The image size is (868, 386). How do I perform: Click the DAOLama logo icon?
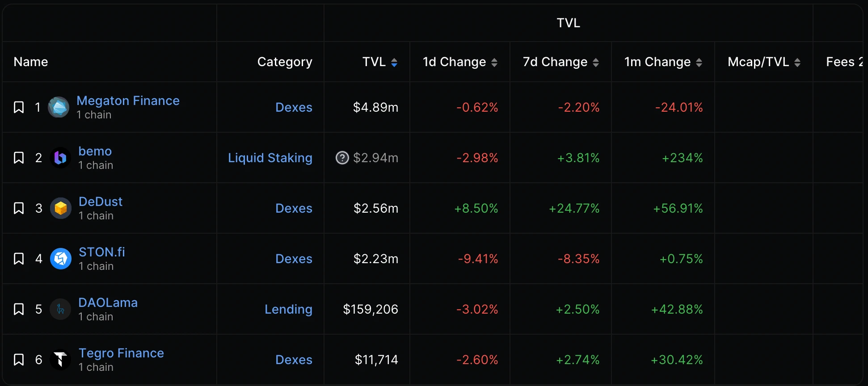pyautogui.click(x=60, y=309)
